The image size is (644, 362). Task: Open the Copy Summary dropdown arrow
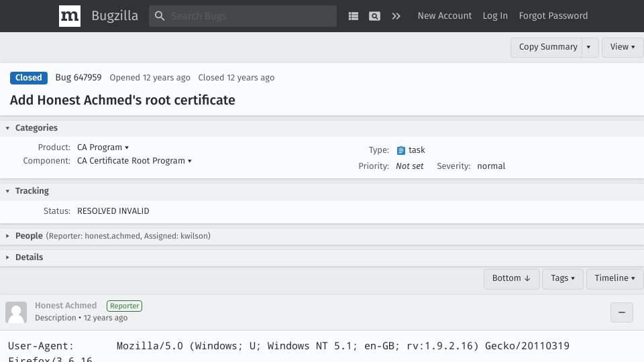click(x=590, y=47)
